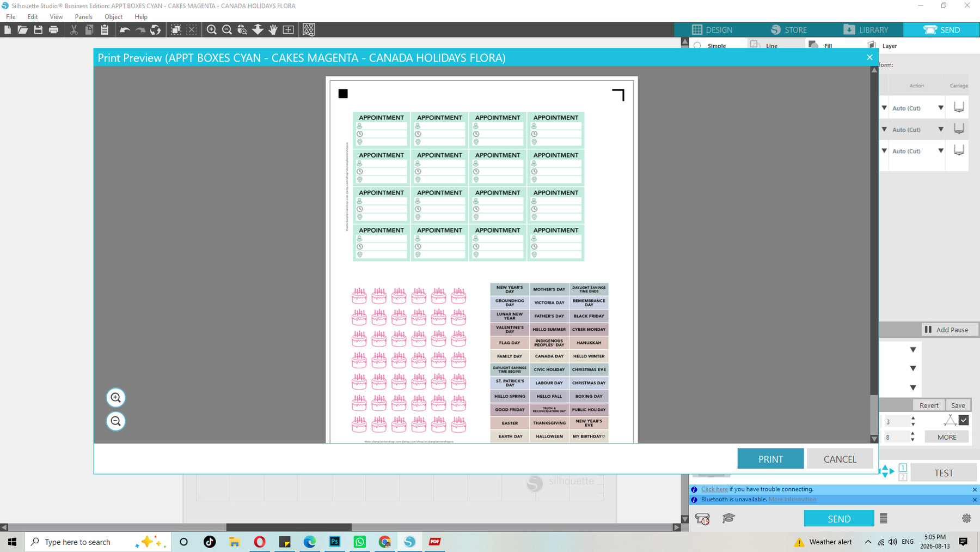Zoom in on the print preview page
980x552 pixels.
pos(115,398)
